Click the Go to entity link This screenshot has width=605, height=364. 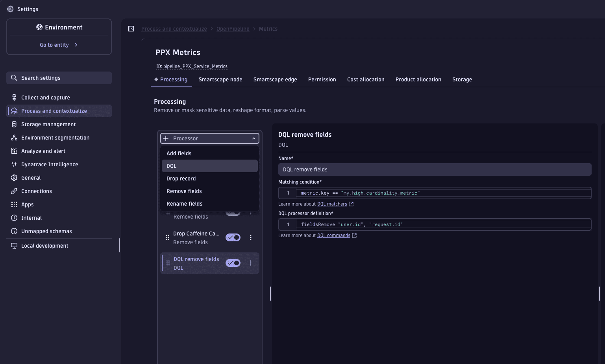pyautogui.click(x=54, y=44)
